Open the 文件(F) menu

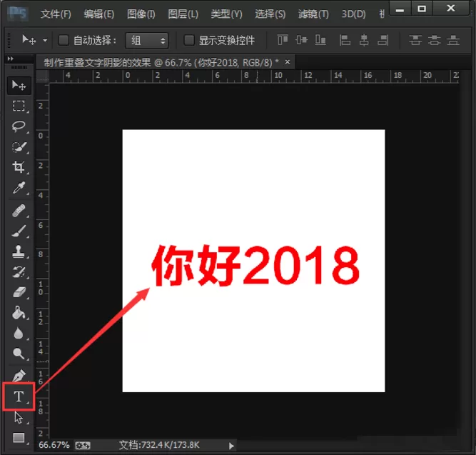(x=56, y=14)
